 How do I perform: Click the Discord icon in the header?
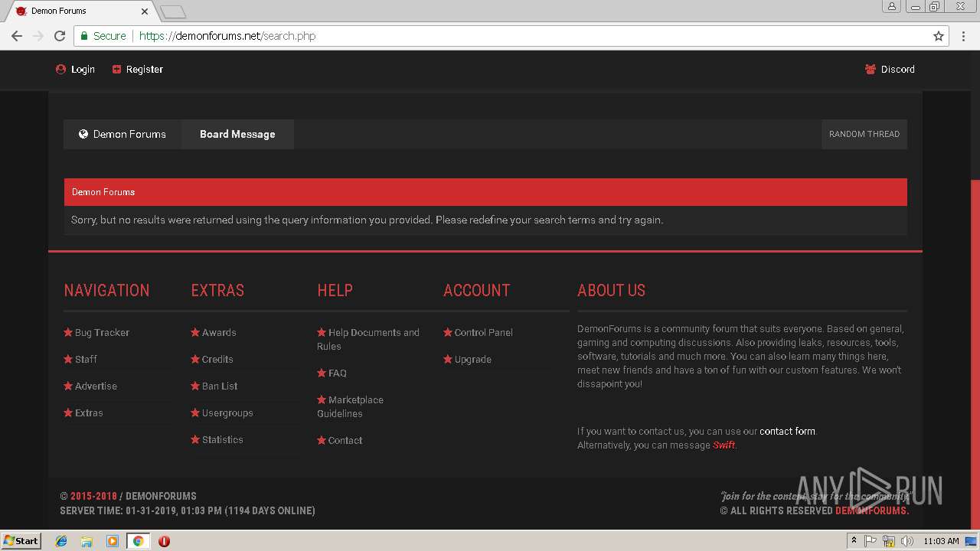click(x=871, y=69)
